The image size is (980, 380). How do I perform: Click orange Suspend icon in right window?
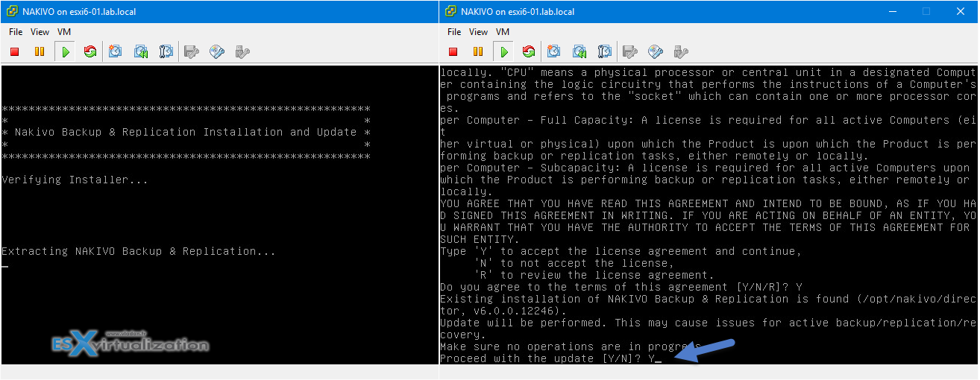coord(478,51)
